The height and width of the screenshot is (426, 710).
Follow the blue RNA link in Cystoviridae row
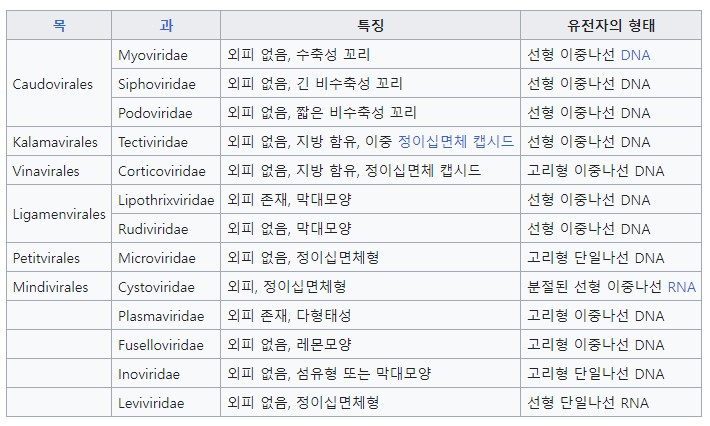681,287
